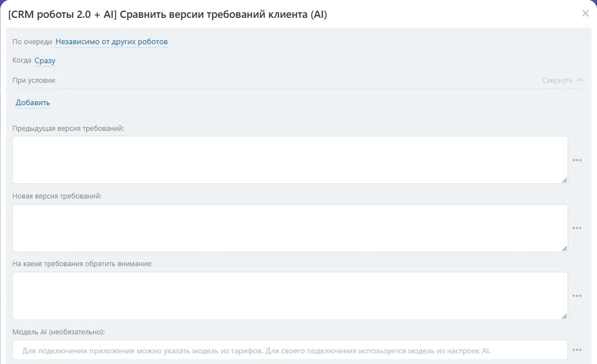Open value picker dots for new requirements version
The width and height of the screenshot is (597, 364).
577,228
